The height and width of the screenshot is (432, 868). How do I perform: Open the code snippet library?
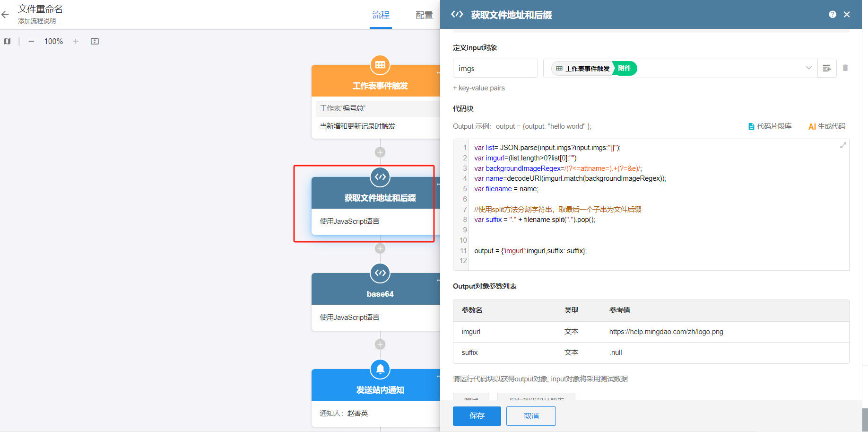pos(770,126)
